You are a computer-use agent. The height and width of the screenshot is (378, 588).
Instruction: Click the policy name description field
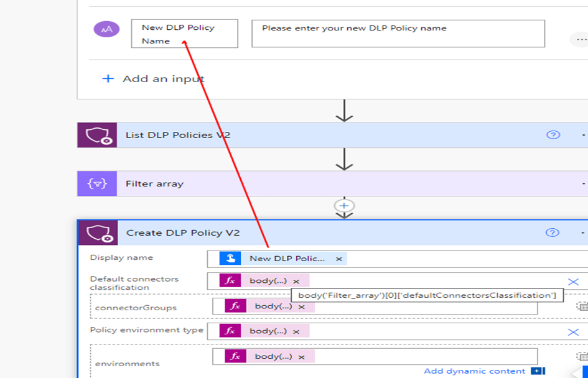[x=398, y=34]
